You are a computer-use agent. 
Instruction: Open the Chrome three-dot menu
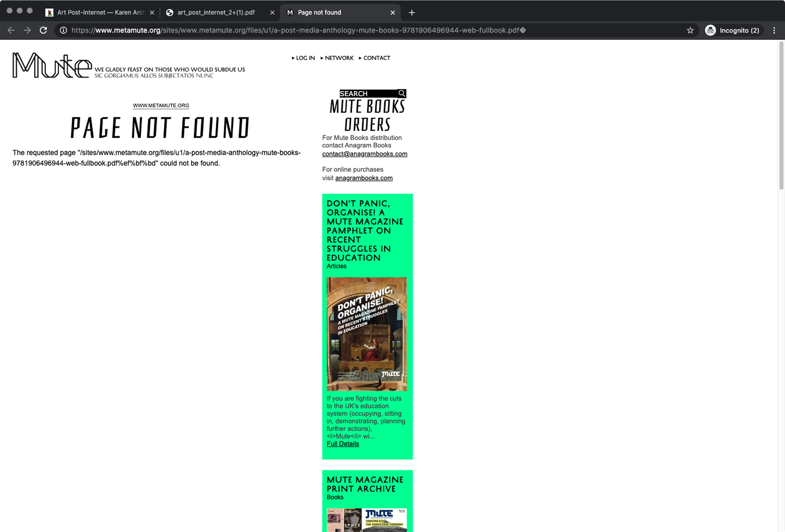pyautogui.click(x=774, y=30)
